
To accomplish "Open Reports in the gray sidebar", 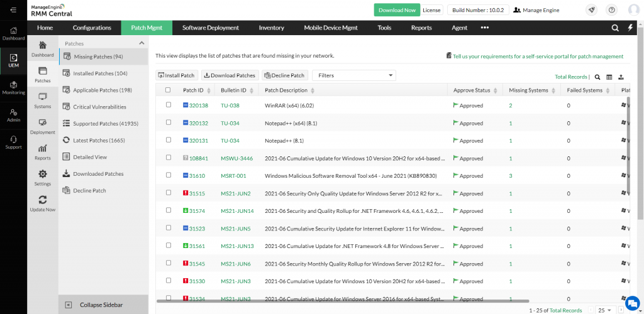I will pos(43,152).
